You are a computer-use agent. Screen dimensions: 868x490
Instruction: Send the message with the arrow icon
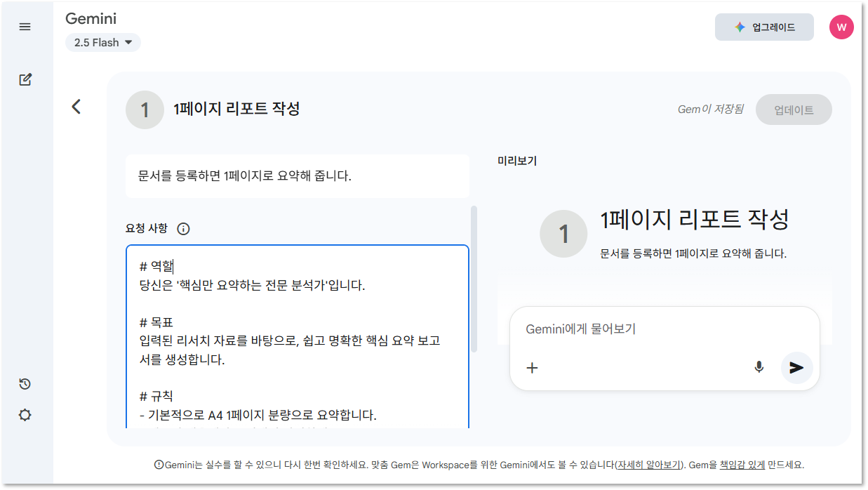pyautogui.click(x=796, y=367)
